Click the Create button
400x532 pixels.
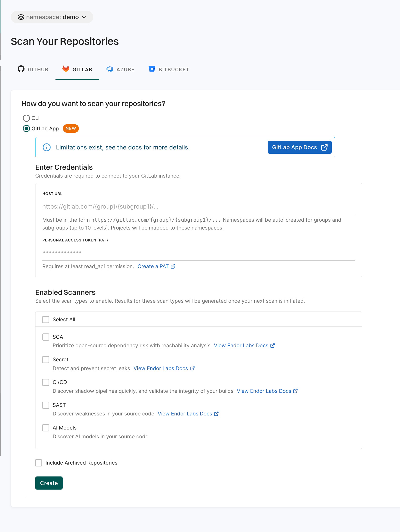point(49,483)
